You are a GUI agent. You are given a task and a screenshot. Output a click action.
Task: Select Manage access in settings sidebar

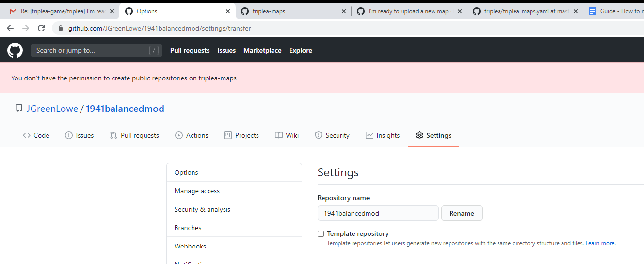point(234,191)
